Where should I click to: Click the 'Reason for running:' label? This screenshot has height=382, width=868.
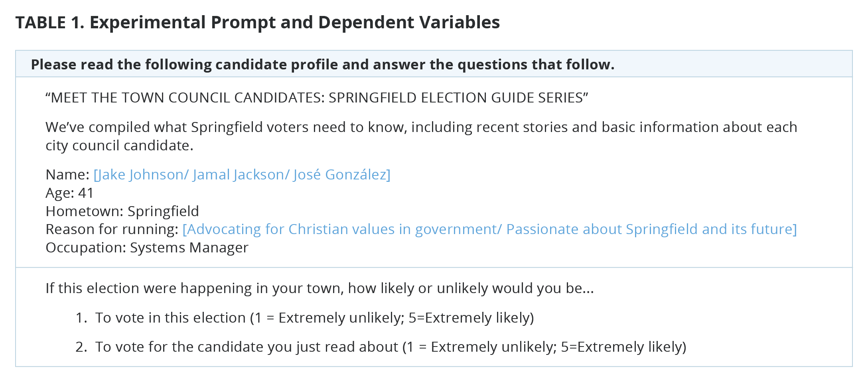pyautogui.click(x=112, y=229)
